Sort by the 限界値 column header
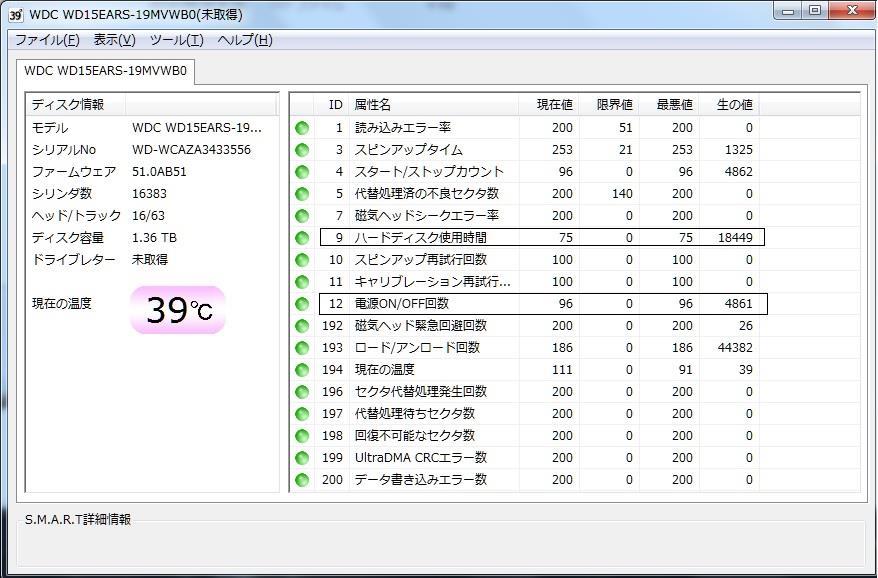878x578 pixels. [x=609, y=105]
